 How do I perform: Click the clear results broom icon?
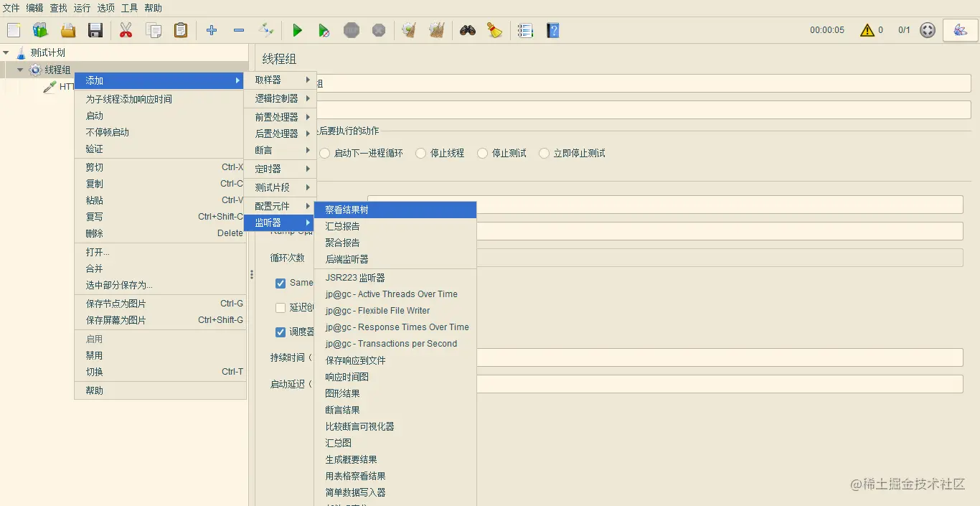[494, 30]
